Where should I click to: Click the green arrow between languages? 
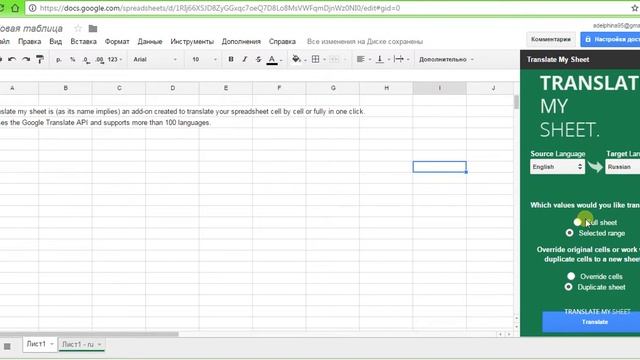coord(595,167)
